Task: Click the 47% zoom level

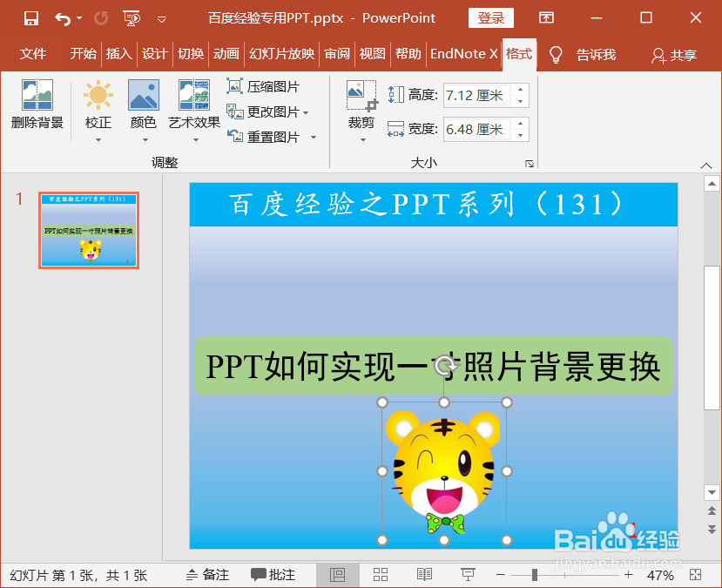Action: 660,575
